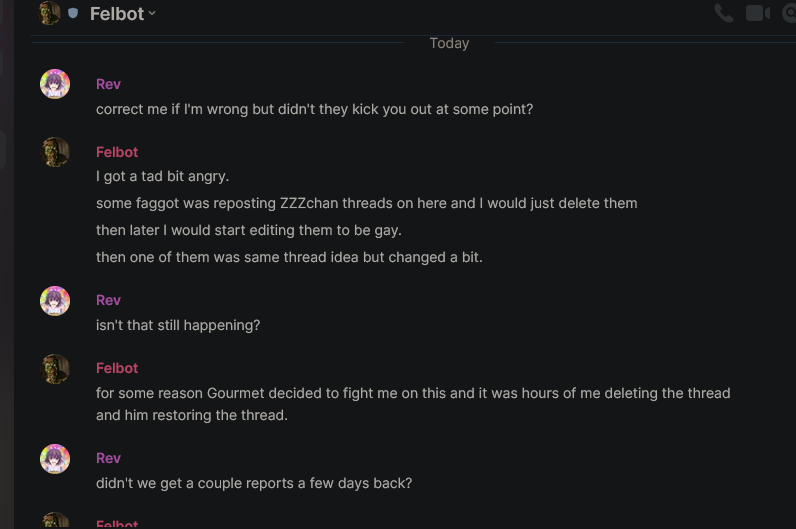Click Felbot's avatar beside the Gourmet message
This screenshot has height=529, width=796.
(55, 369)
